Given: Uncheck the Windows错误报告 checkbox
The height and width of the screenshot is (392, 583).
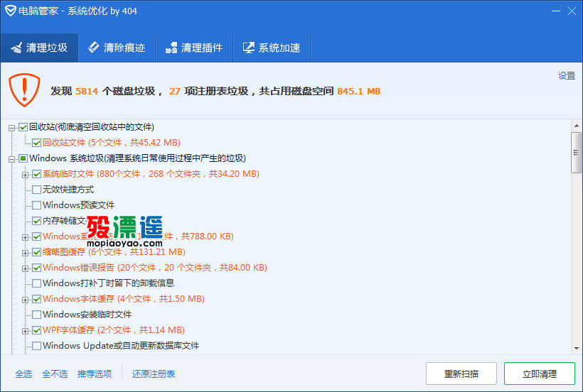Looking at the screenshot, I should [x=36, y=268].
